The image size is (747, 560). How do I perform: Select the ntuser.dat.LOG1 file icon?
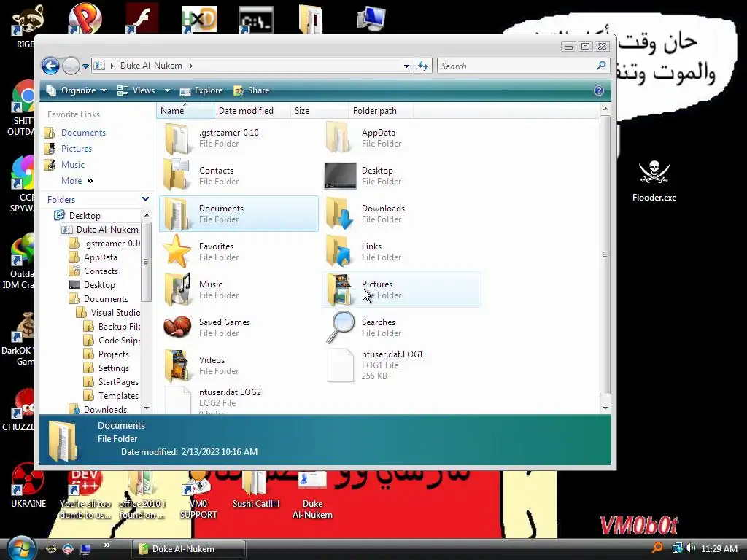tap(341, 365)
